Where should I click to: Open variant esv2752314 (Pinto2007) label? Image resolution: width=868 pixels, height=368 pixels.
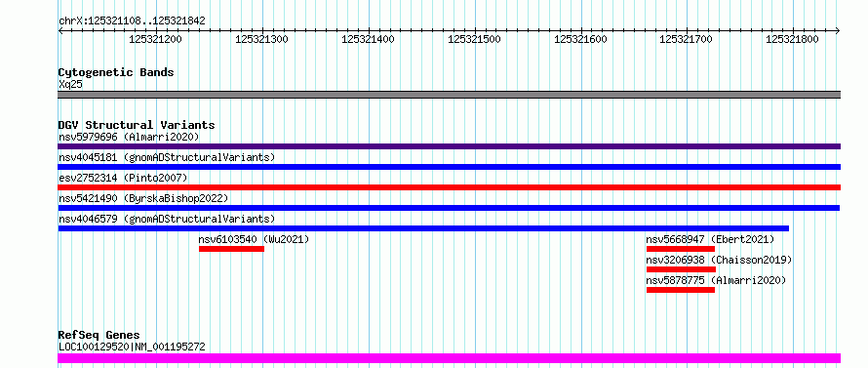pyautogui.click(x=123, y=178)
